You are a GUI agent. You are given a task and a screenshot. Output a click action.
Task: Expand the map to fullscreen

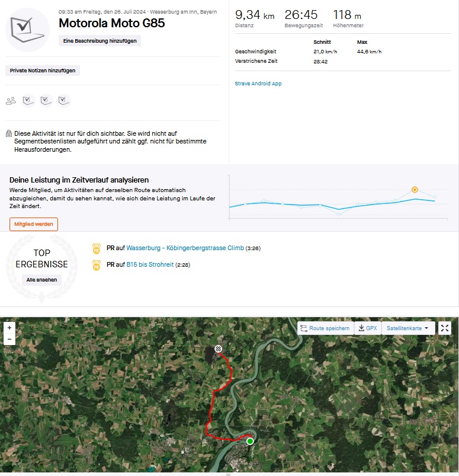(445, 328)
